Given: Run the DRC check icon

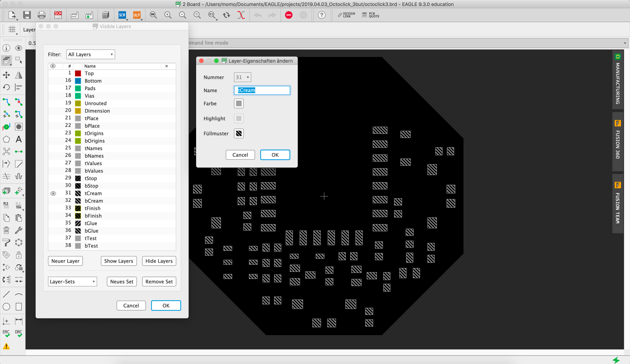Looking at the screenshot, I should pyautogui.click(x=18, y=333).
